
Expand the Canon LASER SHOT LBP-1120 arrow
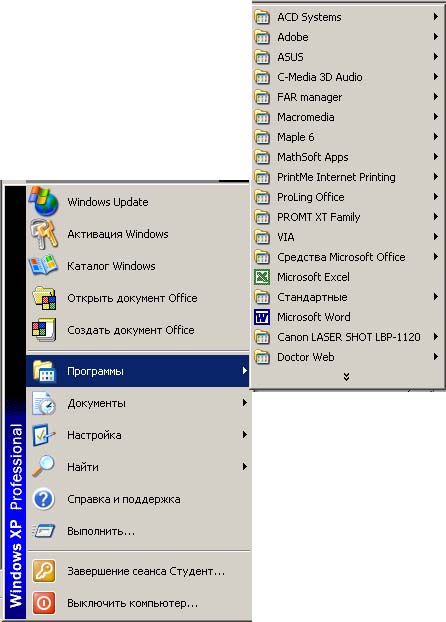point(436,337)
